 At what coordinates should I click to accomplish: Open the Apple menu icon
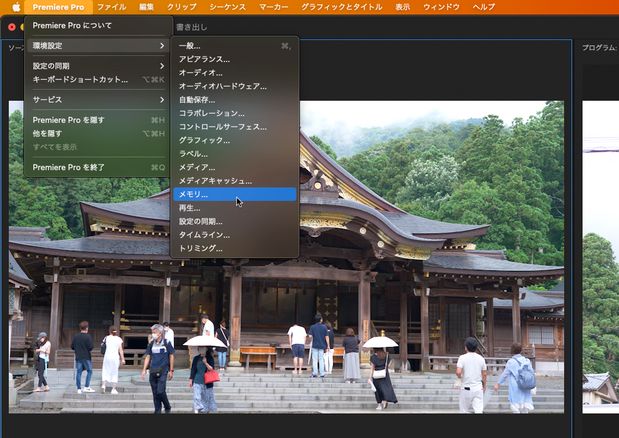click(15, 7)
